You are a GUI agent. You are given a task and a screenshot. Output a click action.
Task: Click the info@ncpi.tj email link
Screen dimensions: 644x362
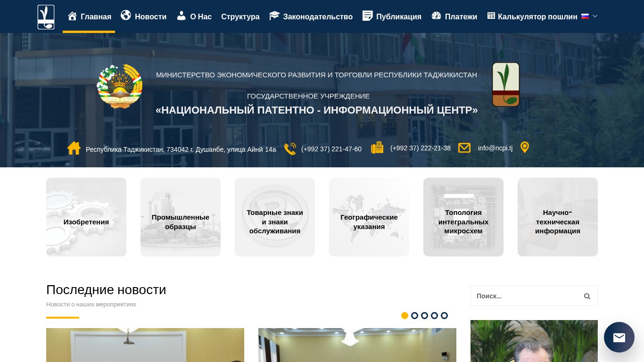(495, 148)
